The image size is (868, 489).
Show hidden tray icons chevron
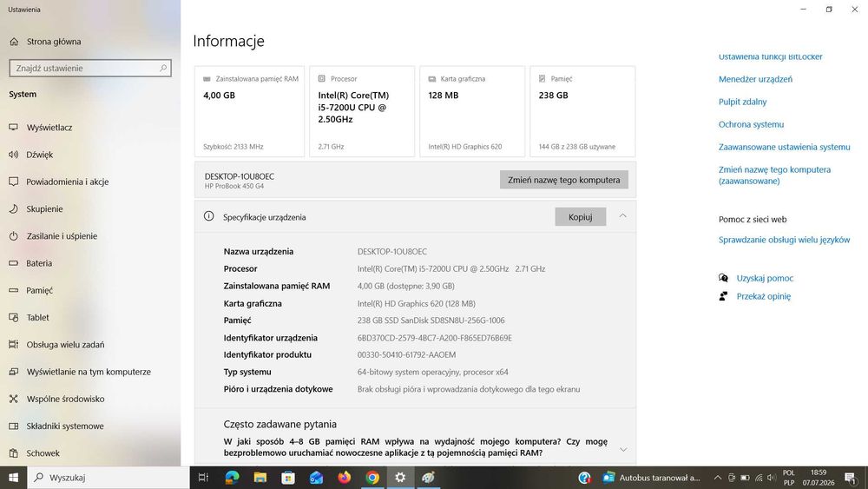pos(718,478)
